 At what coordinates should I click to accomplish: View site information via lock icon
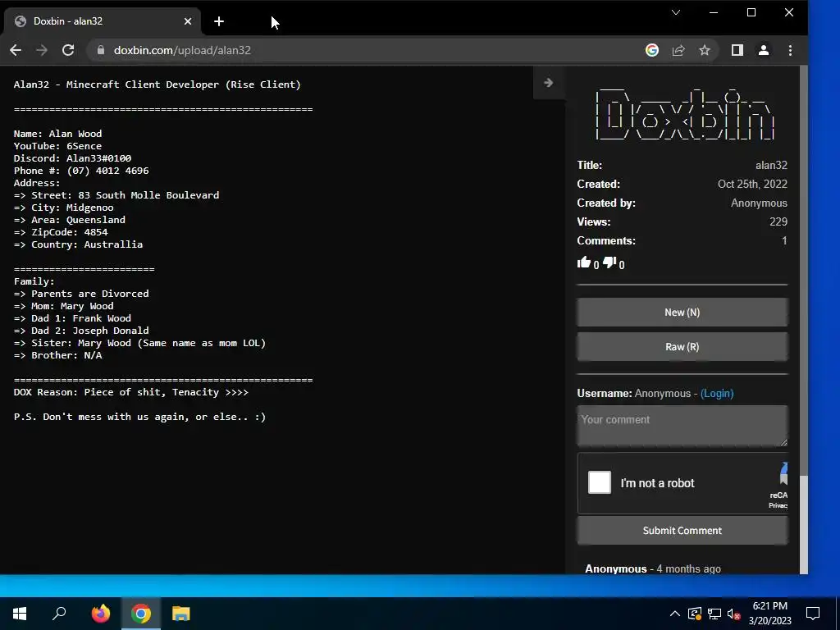[x=100, y=50]
